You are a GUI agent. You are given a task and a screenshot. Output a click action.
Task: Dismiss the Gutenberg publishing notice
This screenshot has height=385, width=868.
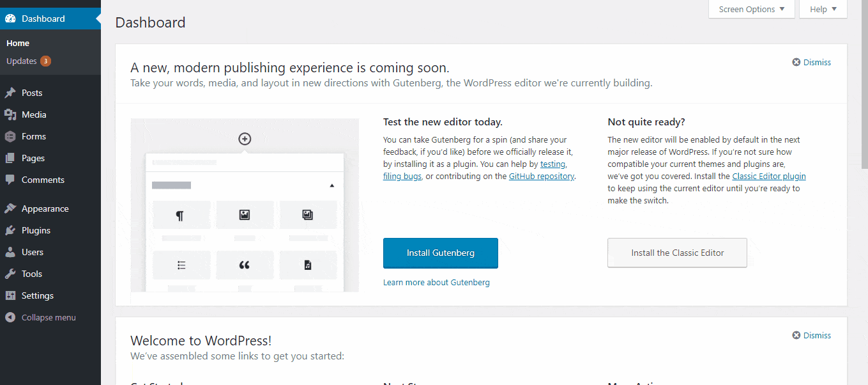pyautogui.click(x=812, y=62)
